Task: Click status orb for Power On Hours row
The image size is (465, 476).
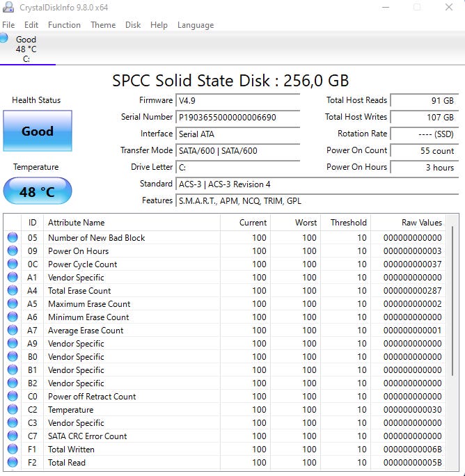Action: pos(13,251)
